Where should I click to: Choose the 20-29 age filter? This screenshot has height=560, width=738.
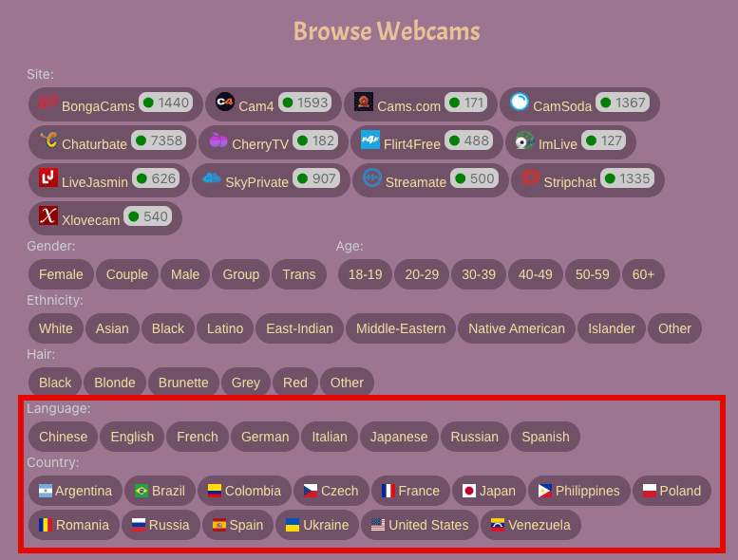coord(422,274)
